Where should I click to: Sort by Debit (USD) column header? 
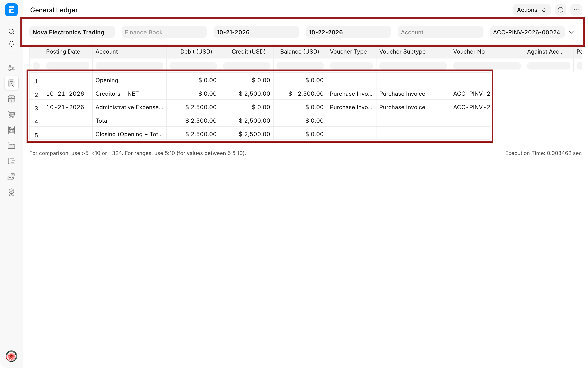tap(193, 52)
